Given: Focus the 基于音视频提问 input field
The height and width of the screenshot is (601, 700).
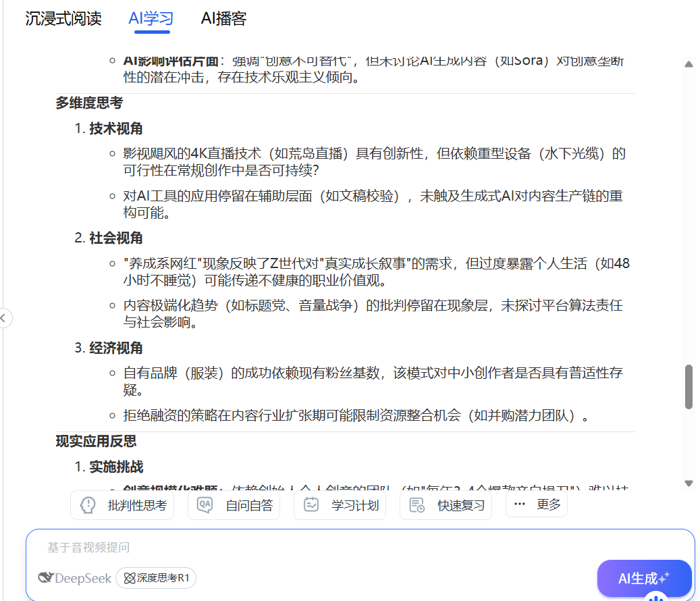Looking at the screenshot, I should pos(203,548).
